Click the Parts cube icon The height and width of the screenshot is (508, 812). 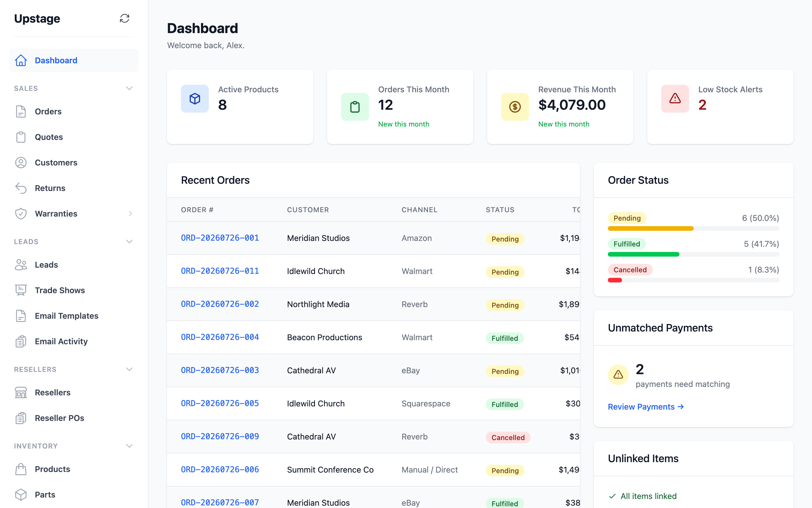pyautogui.click(x=21, y=495)
